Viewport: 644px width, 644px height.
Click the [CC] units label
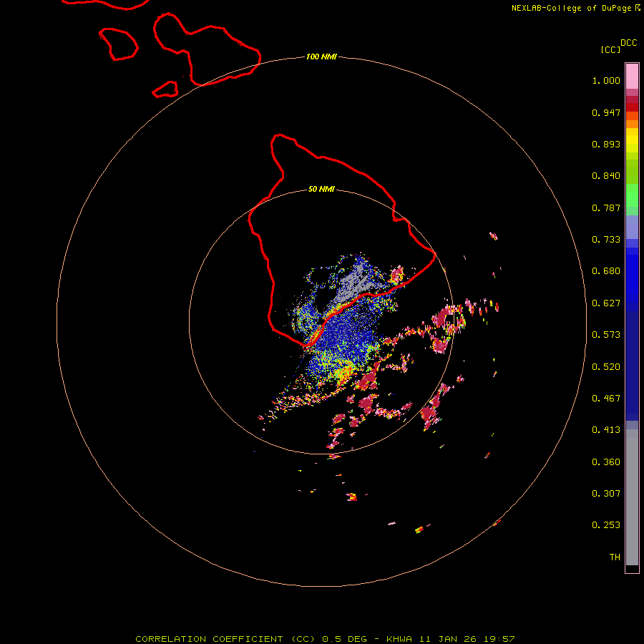[x=611, y=49]
